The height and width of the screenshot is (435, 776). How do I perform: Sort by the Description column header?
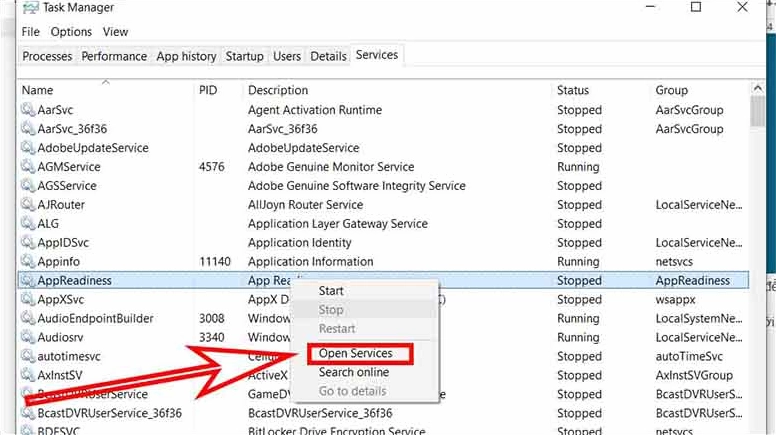coord(278,90)
